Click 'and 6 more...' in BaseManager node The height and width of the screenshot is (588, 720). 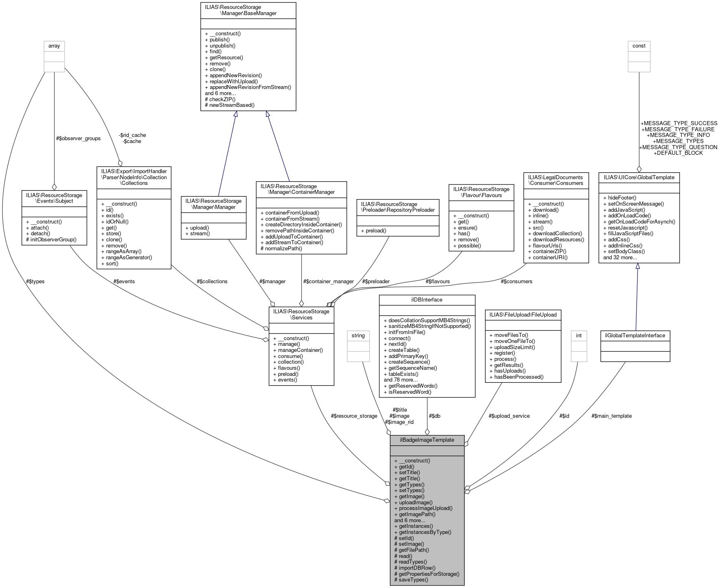(220, 93)
